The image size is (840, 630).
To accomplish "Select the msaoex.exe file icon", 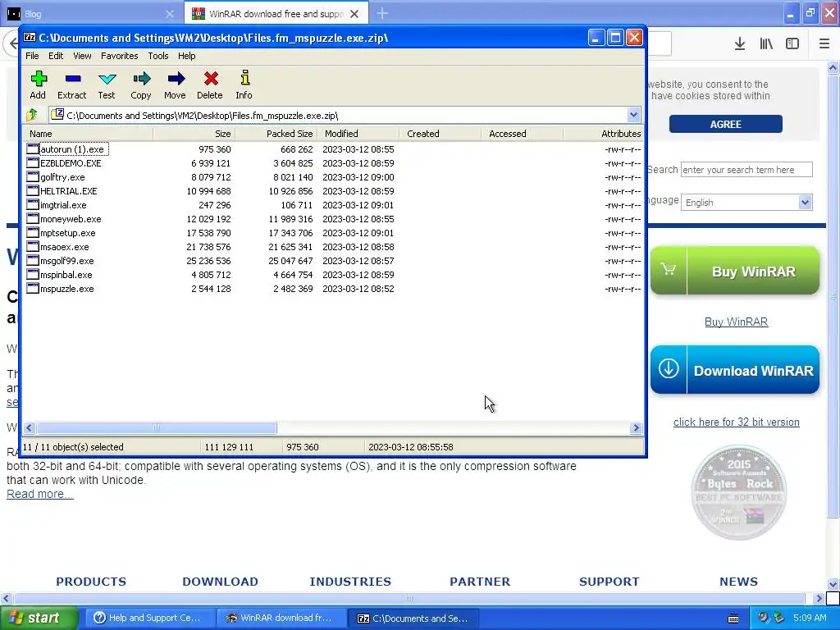I will click(x=33, y=246).
